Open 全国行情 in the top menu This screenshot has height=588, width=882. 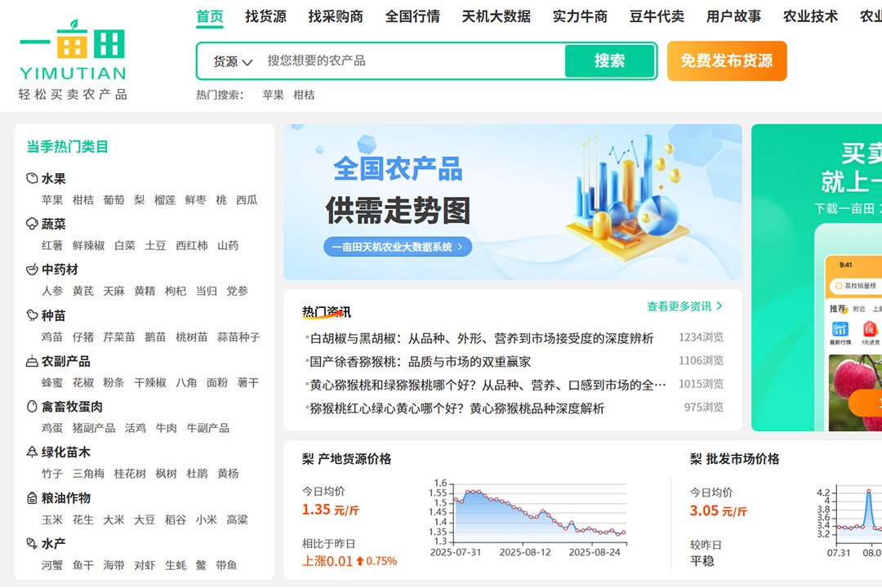pos(412,16)
